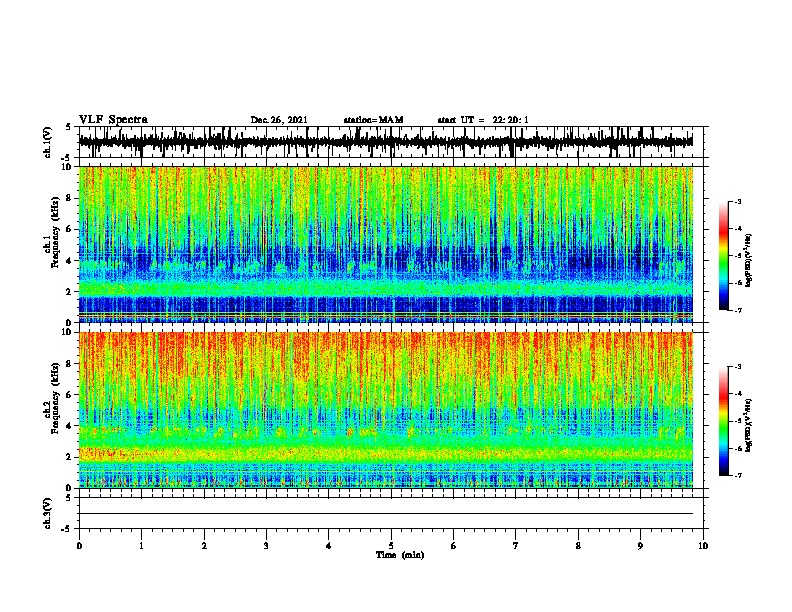Click the "VLF Spectra" plot title
792x612 pixels.
[113, 120]
